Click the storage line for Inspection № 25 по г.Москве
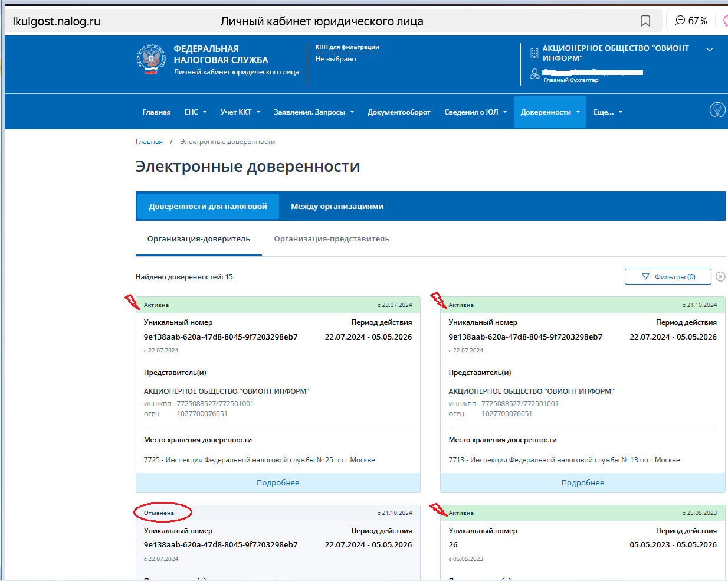The width and height of the screenshot is (728, 581). (260, 460)
